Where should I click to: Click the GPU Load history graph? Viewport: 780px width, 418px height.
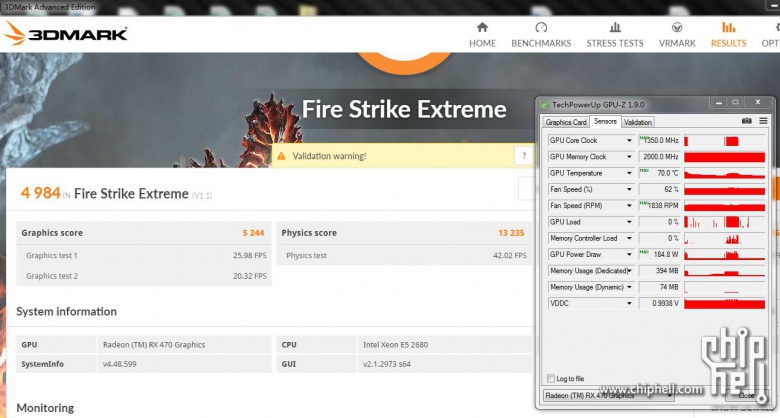(724, 222)
